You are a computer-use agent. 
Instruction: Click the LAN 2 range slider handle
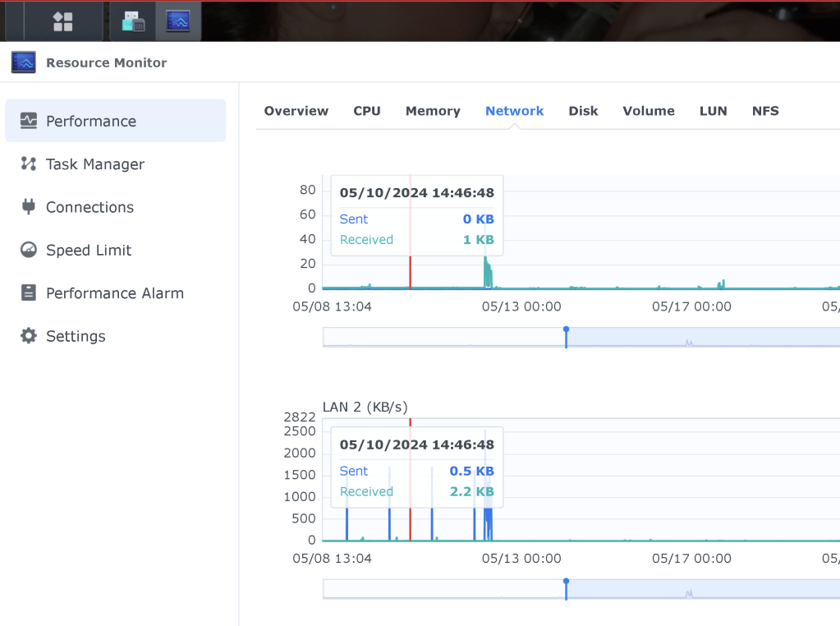click(x=567, y=589)
